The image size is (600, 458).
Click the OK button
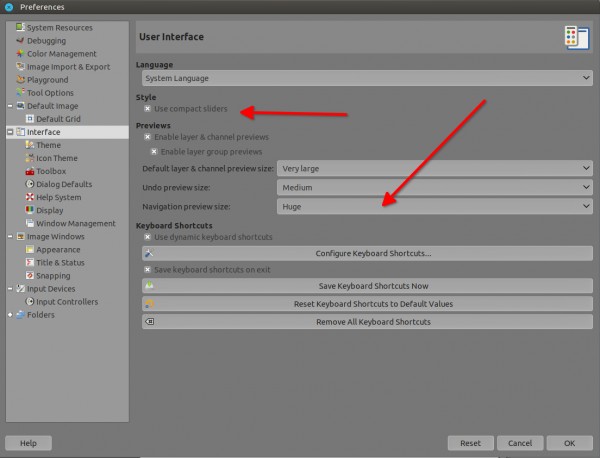(569, 443)
